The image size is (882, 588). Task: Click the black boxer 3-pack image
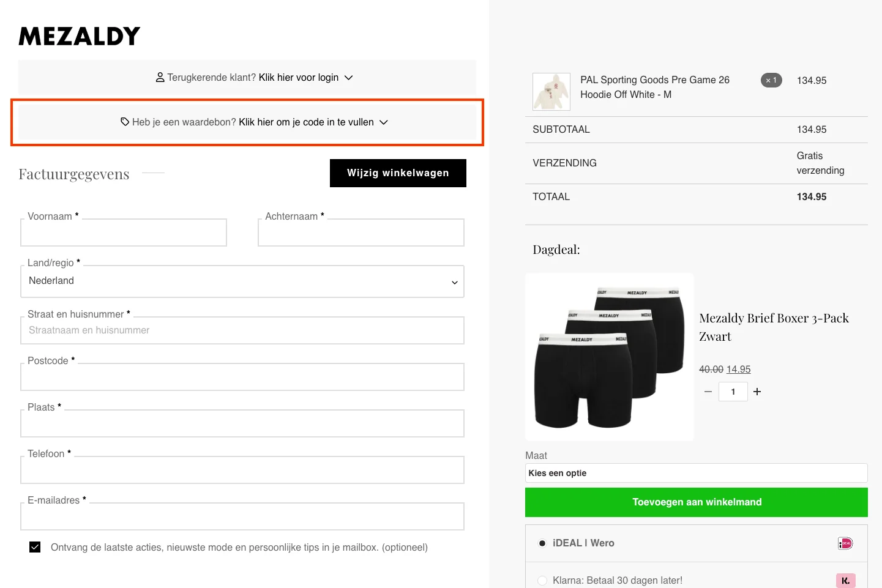(x=610, y=357)
